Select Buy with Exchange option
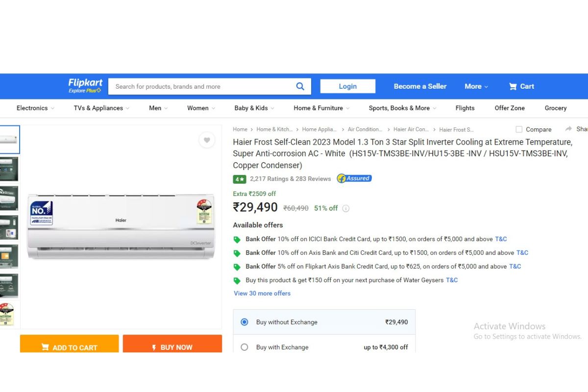The height and width of the screenshot is (392, 588). click(245, 347)
